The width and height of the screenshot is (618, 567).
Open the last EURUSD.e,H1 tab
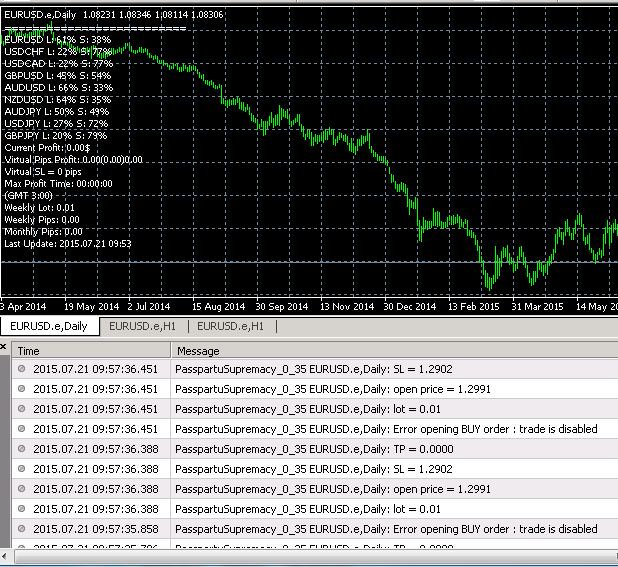pyautogui.click(x=230, y=327)
